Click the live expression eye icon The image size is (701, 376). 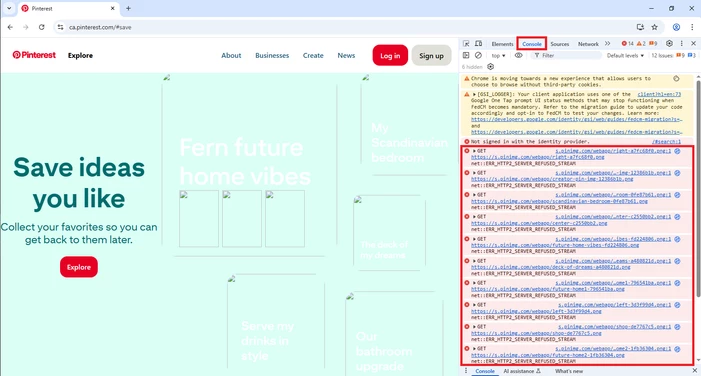518,55
